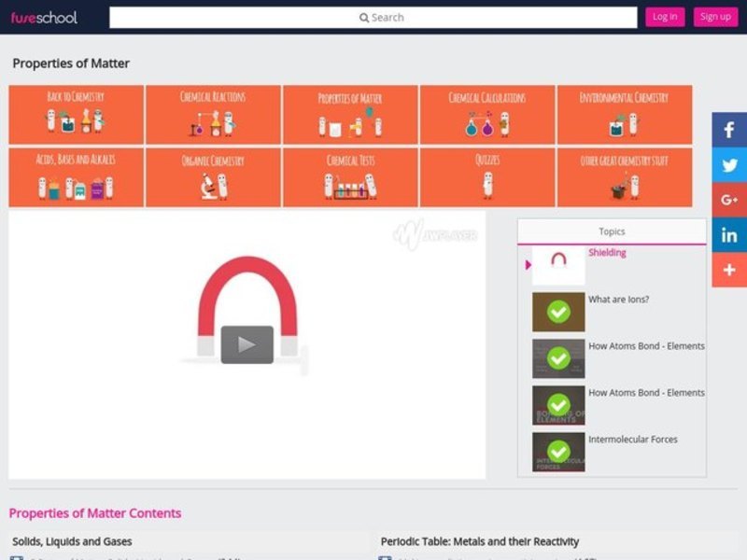Open the Shielding topic link

607,253
